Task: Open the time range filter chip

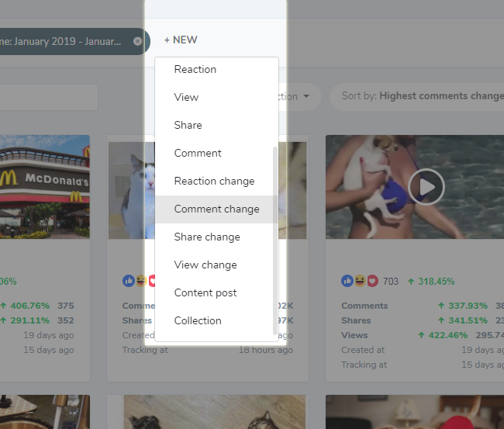Action: [x=60, y=41]
